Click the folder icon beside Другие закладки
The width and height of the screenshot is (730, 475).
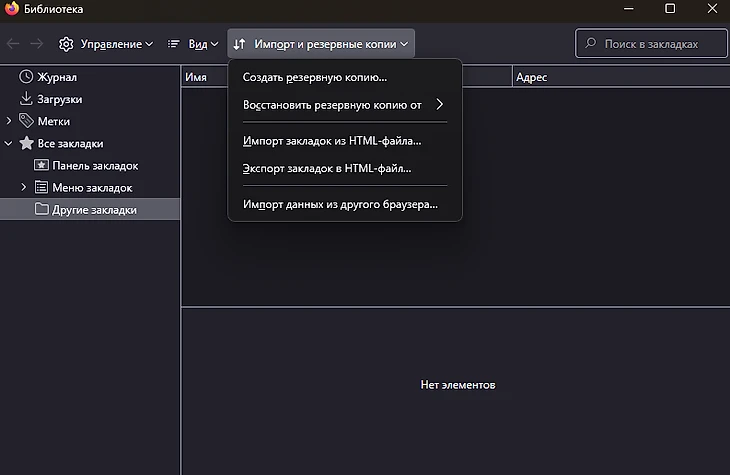pos(41,209)
